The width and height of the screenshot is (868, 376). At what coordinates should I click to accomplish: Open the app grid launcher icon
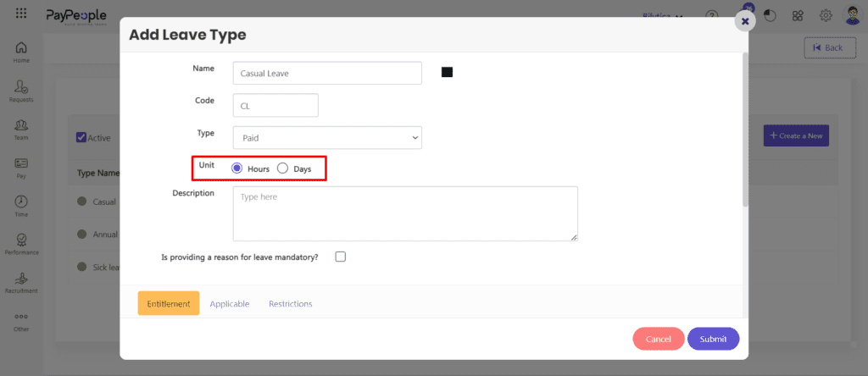[x=21, y=14]
